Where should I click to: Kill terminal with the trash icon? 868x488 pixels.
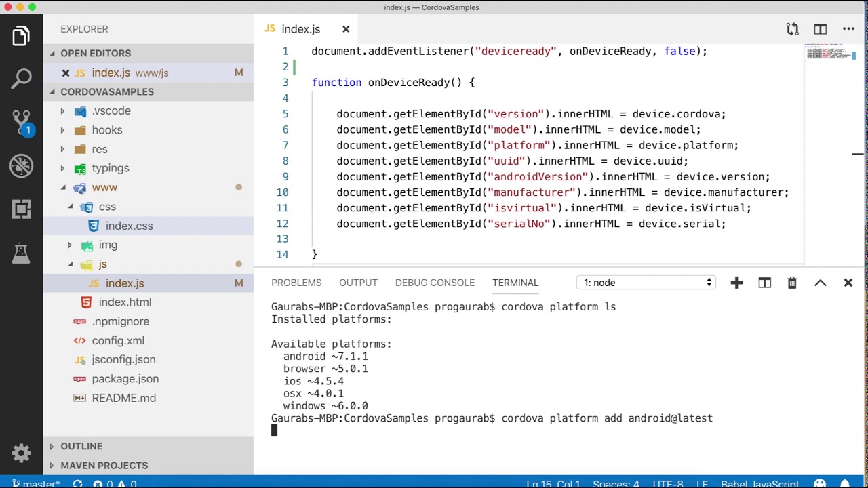[x=792, y=283]
